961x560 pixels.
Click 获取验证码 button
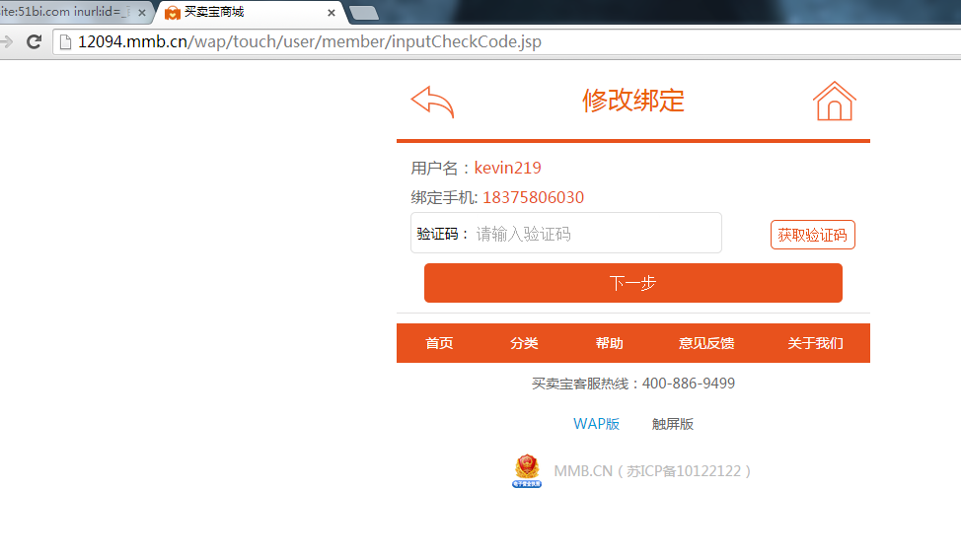pos(813,235)
